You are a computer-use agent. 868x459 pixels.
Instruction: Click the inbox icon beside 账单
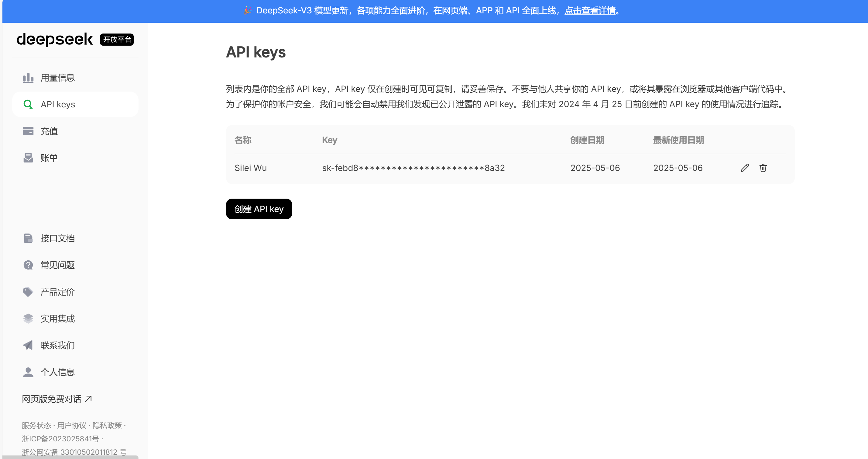[x=28, y=158]
